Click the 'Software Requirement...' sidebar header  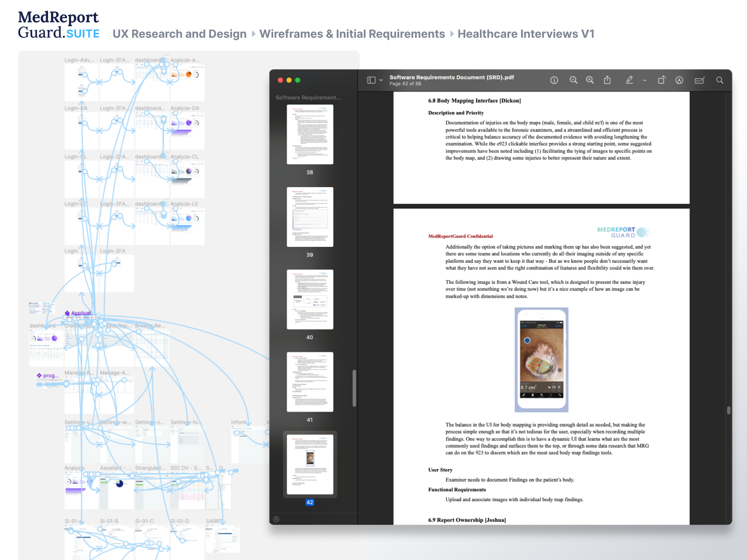click(308, 98)
